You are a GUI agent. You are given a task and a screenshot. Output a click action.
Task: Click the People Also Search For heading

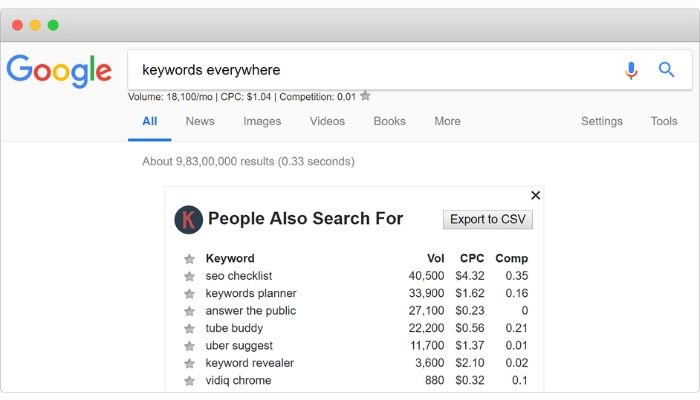[305, 219]
